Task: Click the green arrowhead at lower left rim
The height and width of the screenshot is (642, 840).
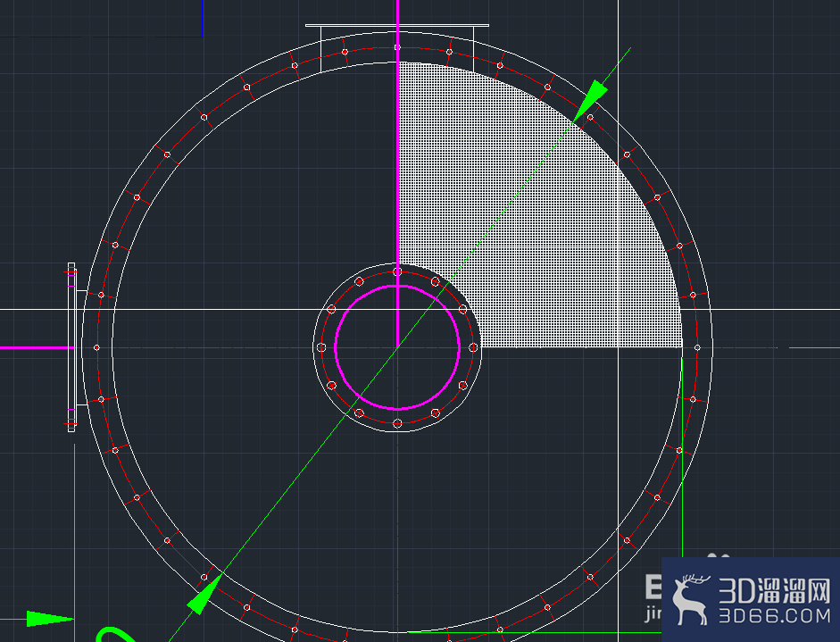Action: coord(204,594)
